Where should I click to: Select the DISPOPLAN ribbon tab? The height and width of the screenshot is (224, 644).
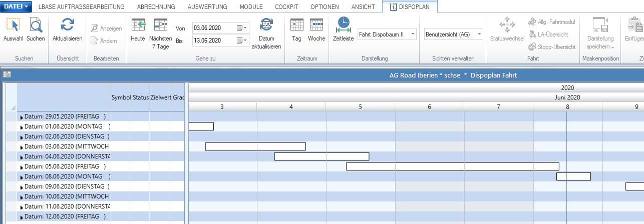pos(409,7)
